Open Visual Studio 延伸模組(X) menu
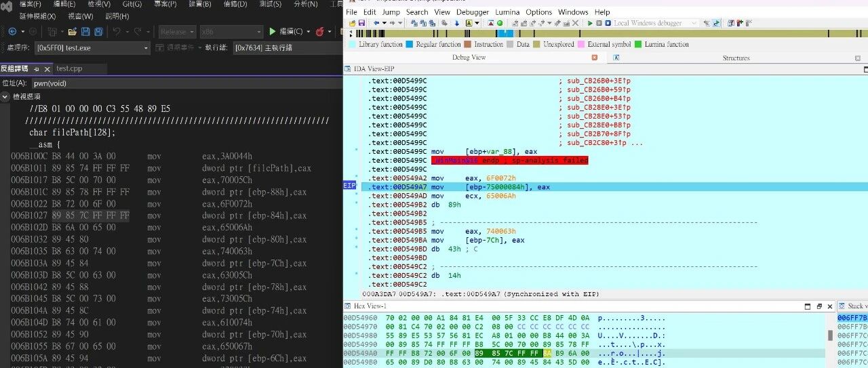The height and width of the screenshot is (368, 868). pos(37,16)
